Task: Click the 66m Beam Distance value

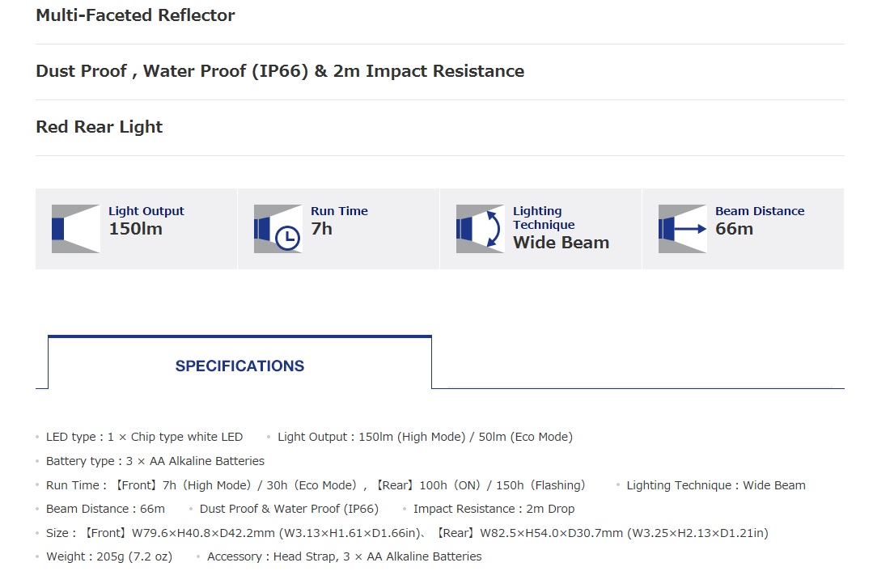Action: tap(734, 229)
